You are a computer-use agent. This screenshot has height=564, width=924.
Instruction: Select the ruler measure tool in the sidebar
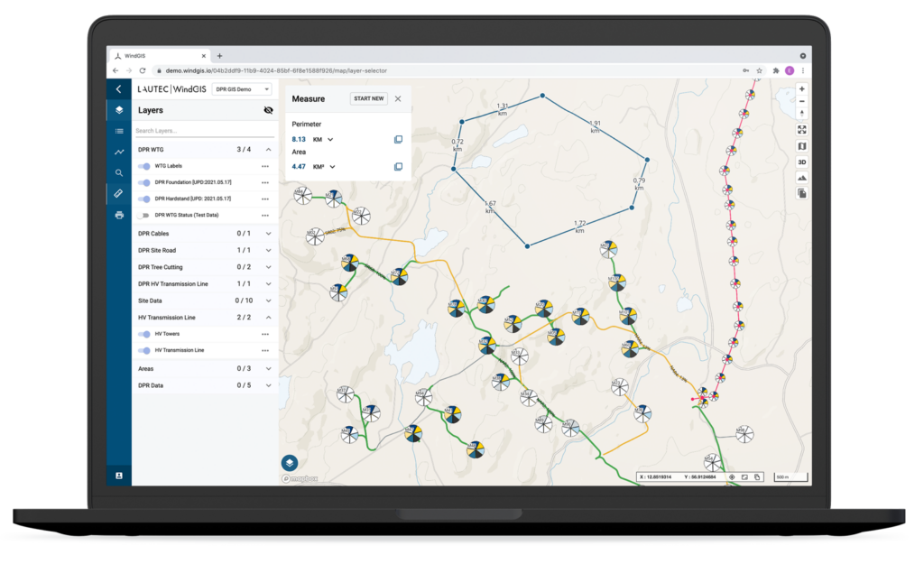click(x=118, y=193)
